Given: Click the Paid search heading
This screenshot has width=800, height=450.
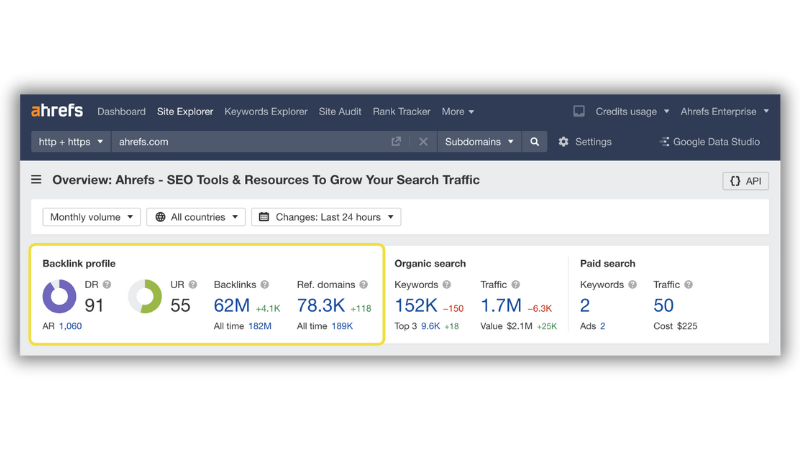Looking at the screenshot, I should tap(608, 263).
